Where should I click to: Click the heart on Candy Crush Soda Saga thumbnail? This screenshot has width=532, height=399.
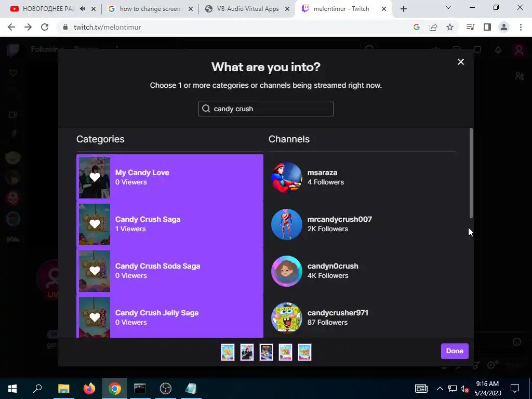point(95,271)
